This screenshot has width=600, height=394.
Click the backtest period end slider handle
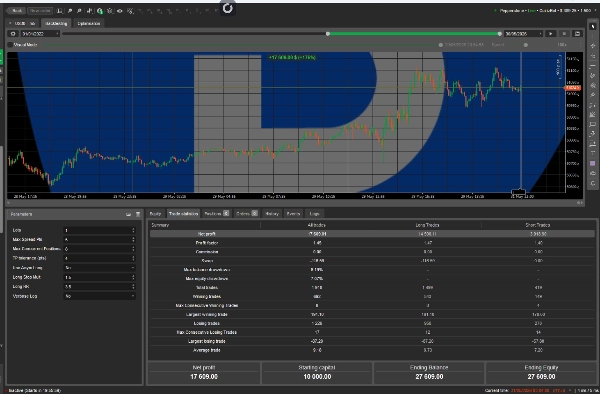tap(500, 34)
